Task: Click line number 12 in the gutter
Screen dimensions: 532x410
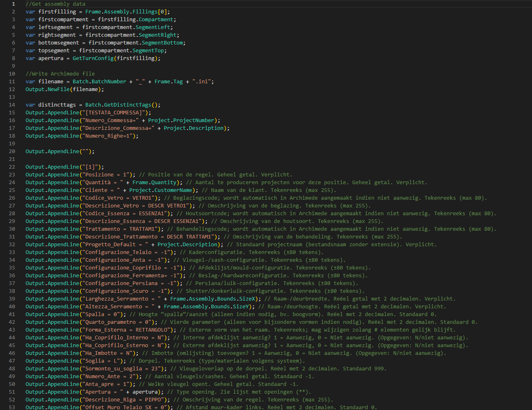Action: click(x=12, y=89)
